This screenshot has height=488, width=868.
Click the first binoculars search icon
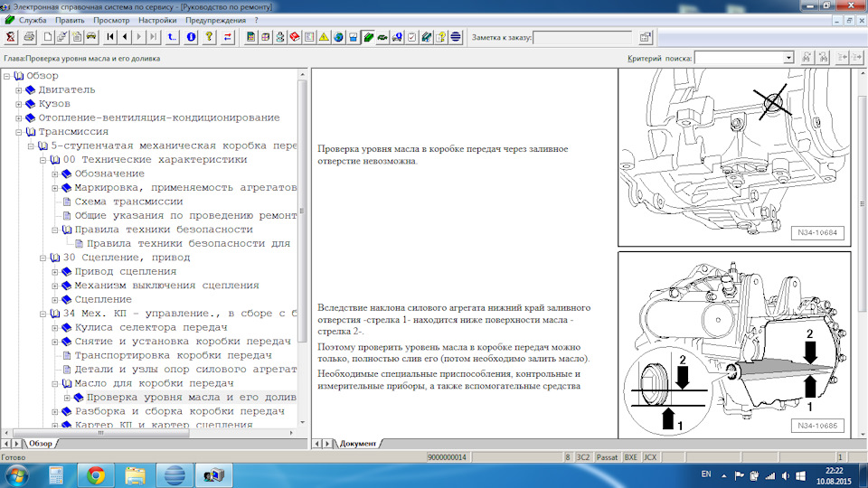(807, 58)
